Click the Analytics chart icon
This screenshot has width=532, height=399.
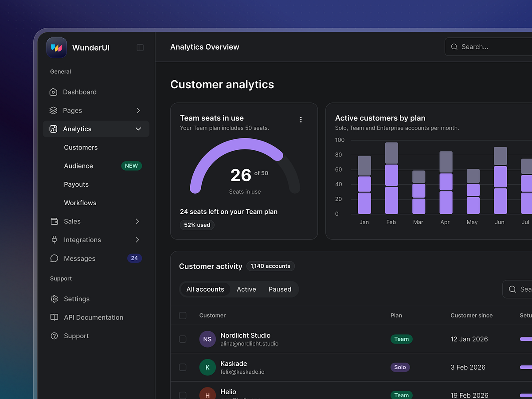[x=53, y=129]
